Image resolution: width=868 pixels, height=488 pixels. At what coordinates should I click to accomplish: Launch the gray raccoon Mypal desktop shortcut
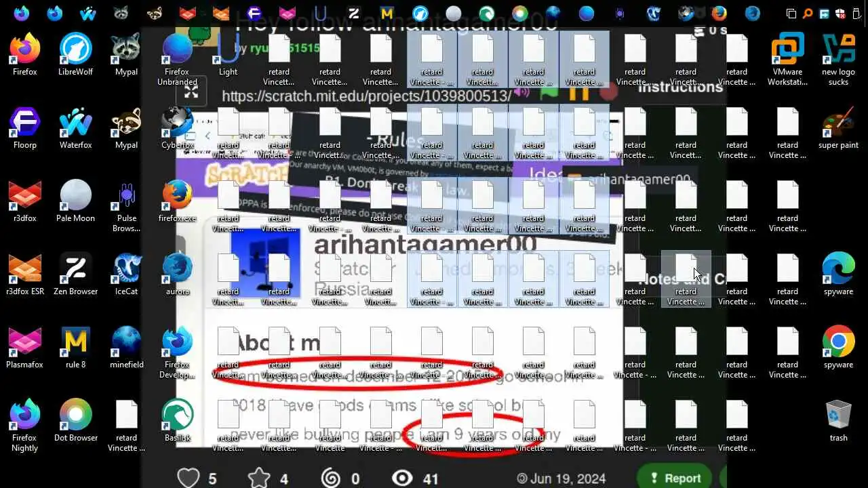click(x=126, y=54)
